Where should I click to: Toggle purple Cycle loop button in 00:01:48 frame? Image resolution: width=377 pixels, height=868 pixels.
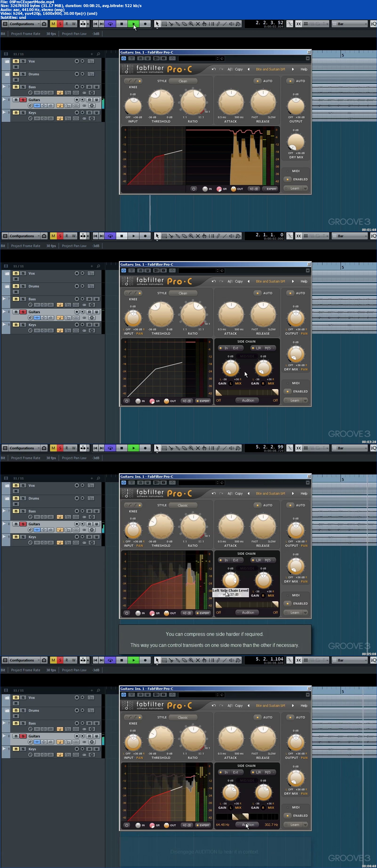[x=110, y=24]
